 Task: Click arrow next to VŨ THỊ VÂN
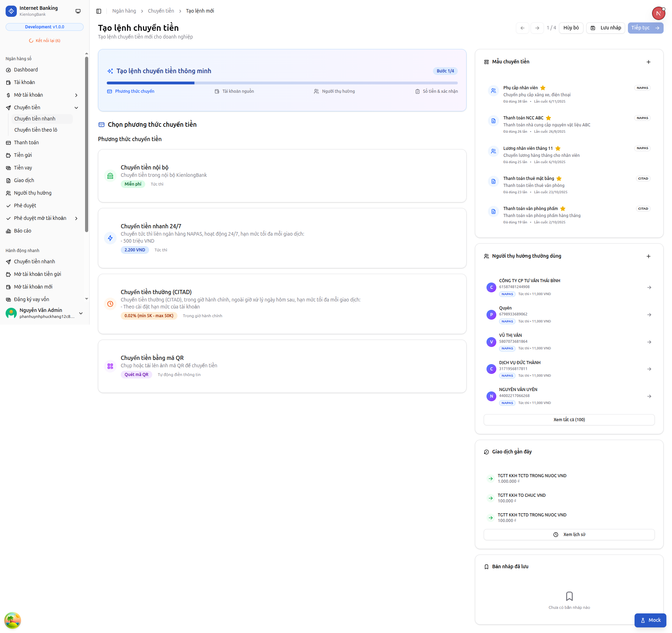(649, 342)
